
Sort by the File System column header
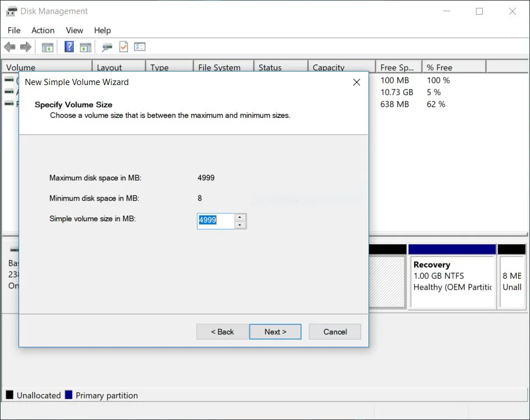(x=224, y=67)
